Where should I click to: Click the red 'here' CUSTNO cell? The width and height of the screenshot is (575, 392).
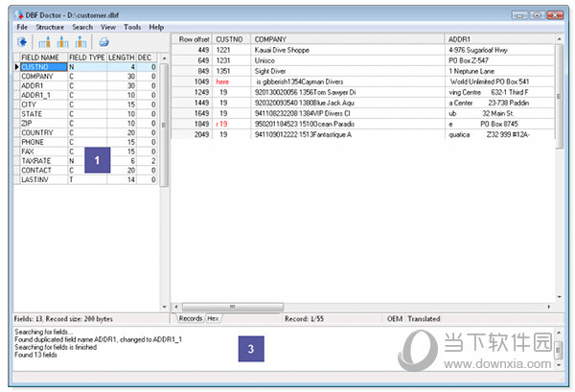pyautogui.click(x=231, y=81)
